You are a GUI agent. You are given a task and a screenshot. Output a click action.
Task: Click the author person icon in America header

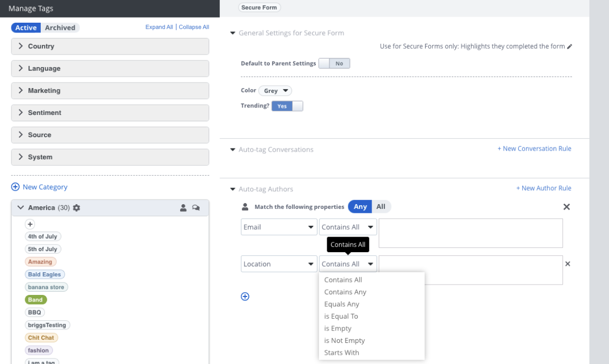[183, 208]
